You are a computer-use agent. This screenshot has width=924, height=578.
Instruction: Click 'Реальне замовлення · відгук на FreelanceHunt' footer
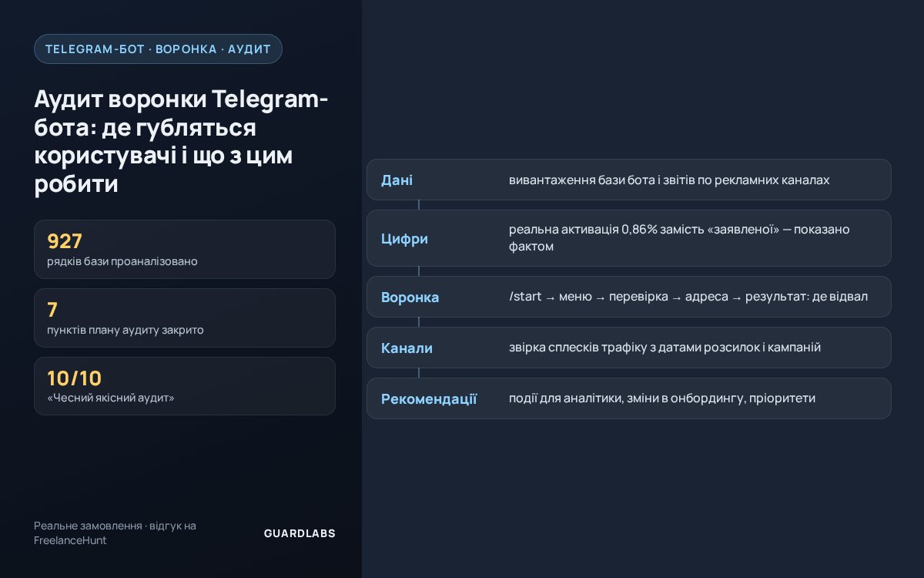pos(115,533)
